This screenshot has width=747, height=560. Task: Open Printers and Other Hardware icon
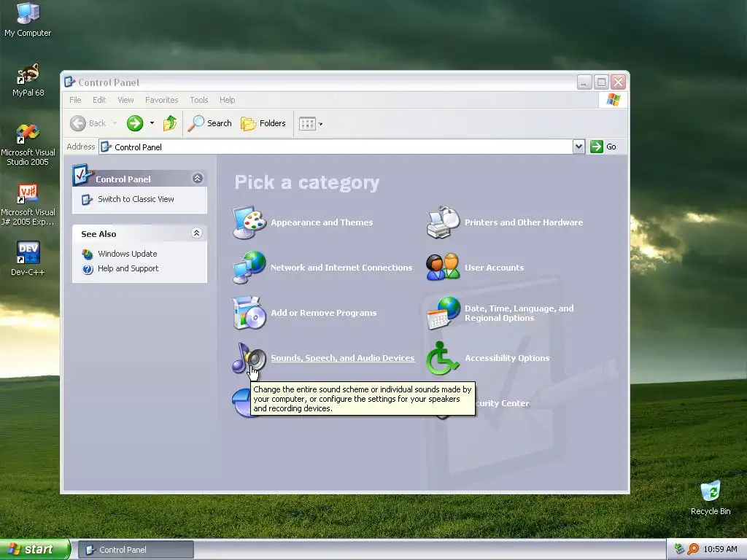tap(443, 222)
